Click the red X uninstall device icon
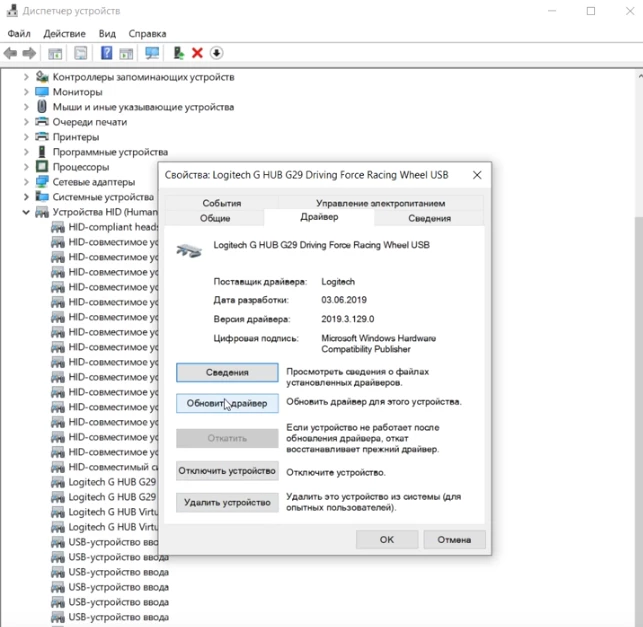 click(x=197, y=53)
